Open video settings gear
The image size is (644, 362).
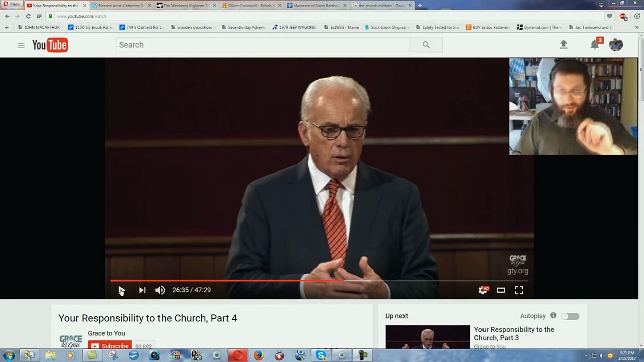[x=483, y=290]
